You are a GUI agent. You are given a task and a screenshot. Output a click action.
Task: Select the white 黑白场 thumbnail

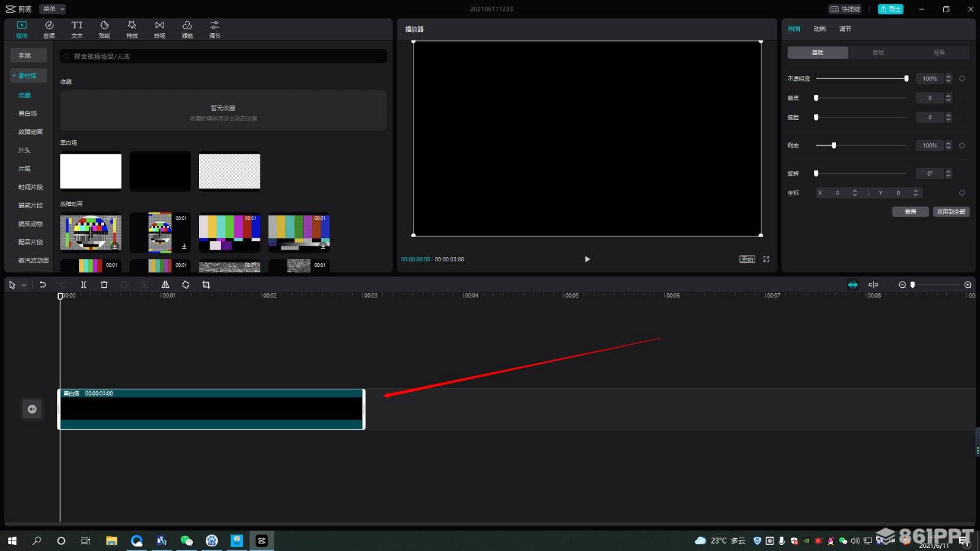coord(91,171)
